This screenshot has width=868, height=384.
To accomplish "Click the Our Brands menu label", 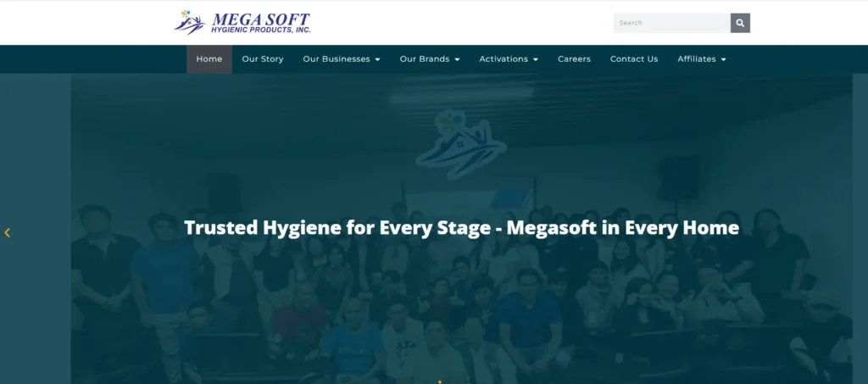I will point(425,59).
